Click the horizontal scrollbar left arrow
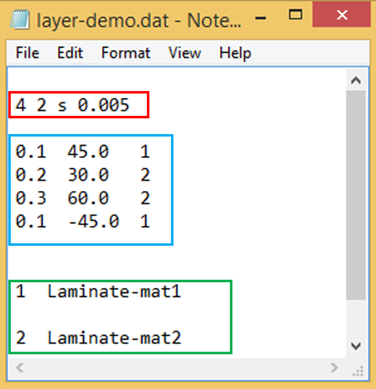The height and width of the screenshot is (389, 376). (x=19, y=368)
